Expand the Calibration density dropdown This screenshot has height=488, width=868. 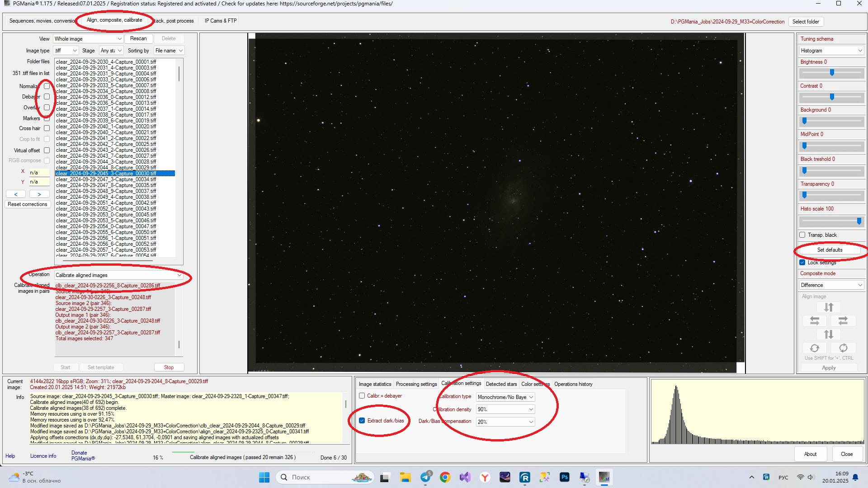pos(505,409)
